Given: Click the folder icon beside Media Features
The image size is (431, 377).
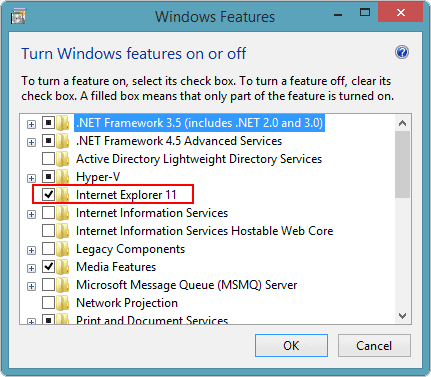Looking at the screenshot, I should (x=63, y=267).
